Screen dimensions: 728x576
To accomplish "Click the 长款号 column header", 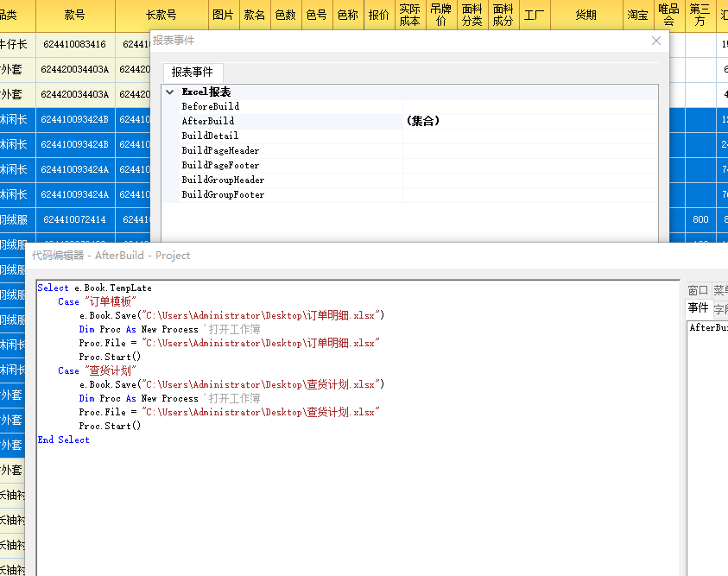I will click(x=161, y=16).
